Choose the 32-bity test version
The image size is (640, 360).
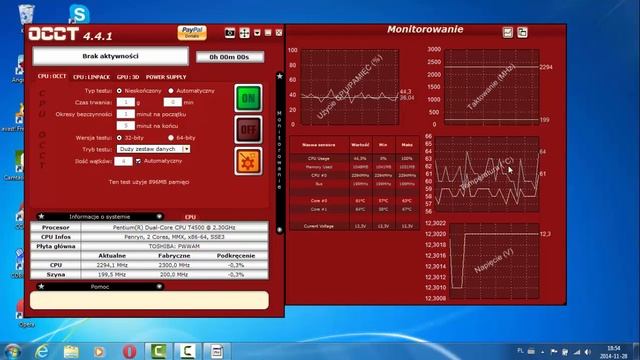pos(119,138)
